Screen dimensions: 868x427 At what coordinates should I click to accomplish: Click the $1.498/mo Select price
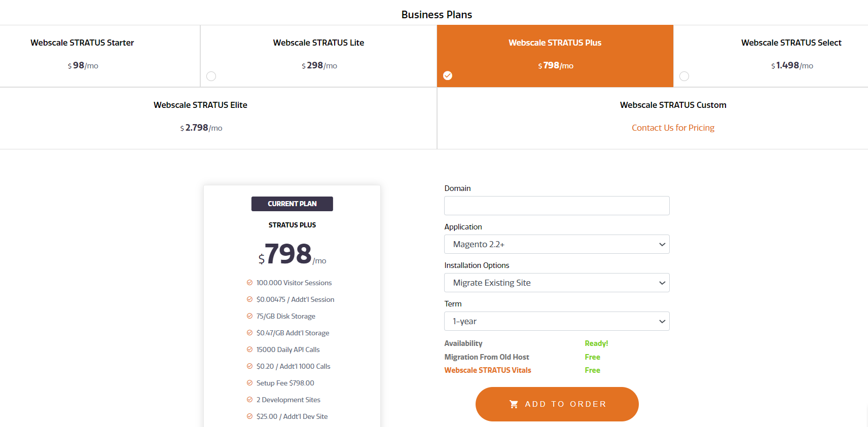click(792, 65)
